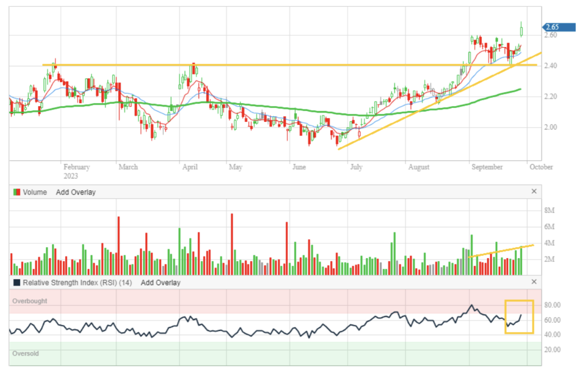This screenshot has height=374, width=588.
Task: Select the horizontal yellow resistance line at 2.40
Action: click(x=300, y=65)
